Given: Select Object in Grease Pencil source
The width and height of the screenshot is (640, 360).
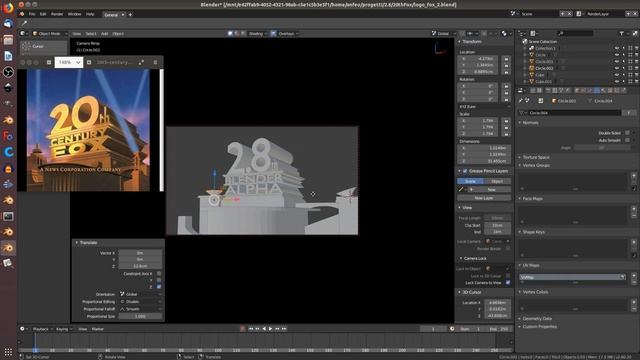Looking at the screenshot, I should point(497,181).
